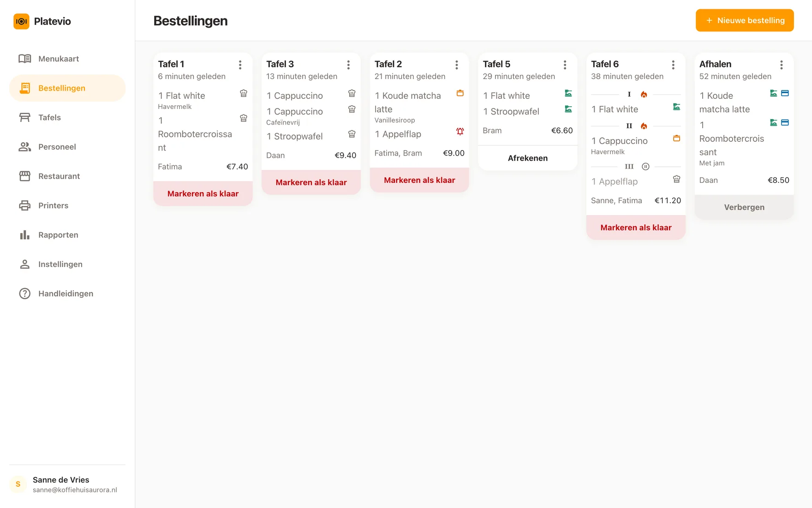Click the orange box icon beside Tafel 6 Cappuccino
Screen dimensions: 812x508
(x=677, y=139)
